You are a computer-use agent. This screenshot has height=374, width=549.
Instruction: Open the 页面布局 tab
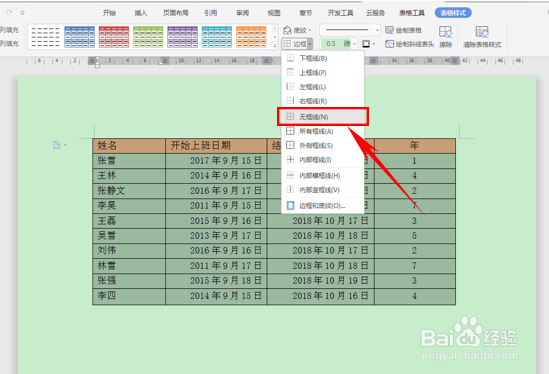click(176, 13)
